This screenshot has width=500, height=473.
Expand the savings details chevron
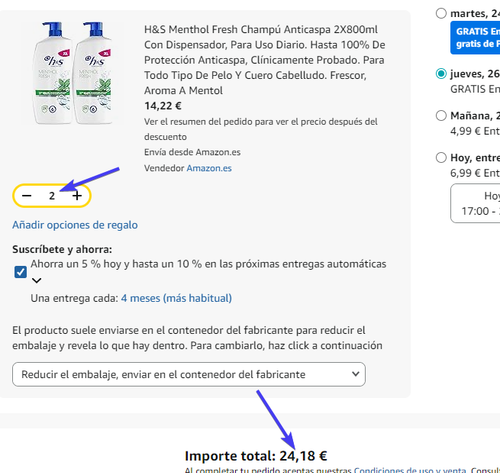pyautogui.click(x=36, y=281)
